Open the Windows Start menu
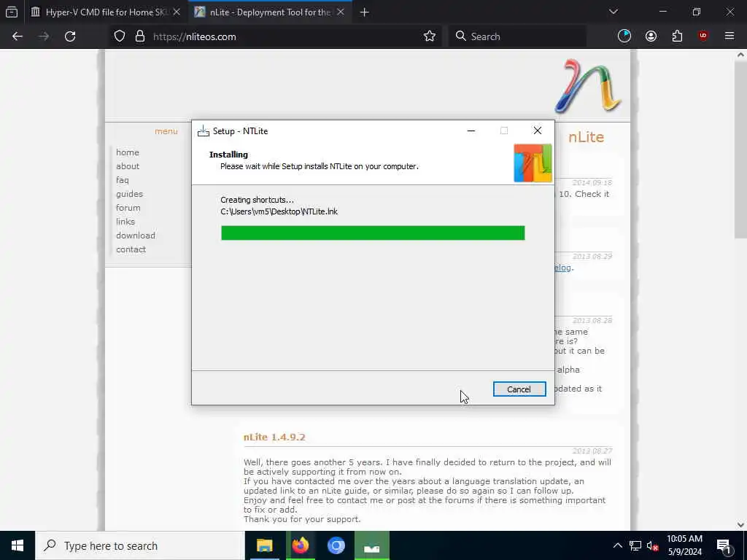The height and width of the screenshot is (560, 747). tap(18, 545)
